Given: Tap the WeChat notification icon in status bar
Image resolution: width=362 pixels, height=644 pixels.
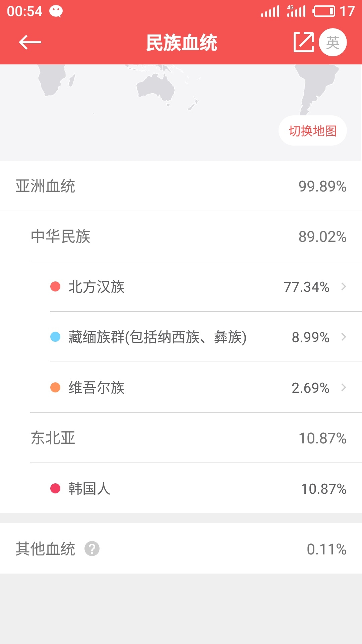Looking at the screenshot, I should tap(56, 11).
